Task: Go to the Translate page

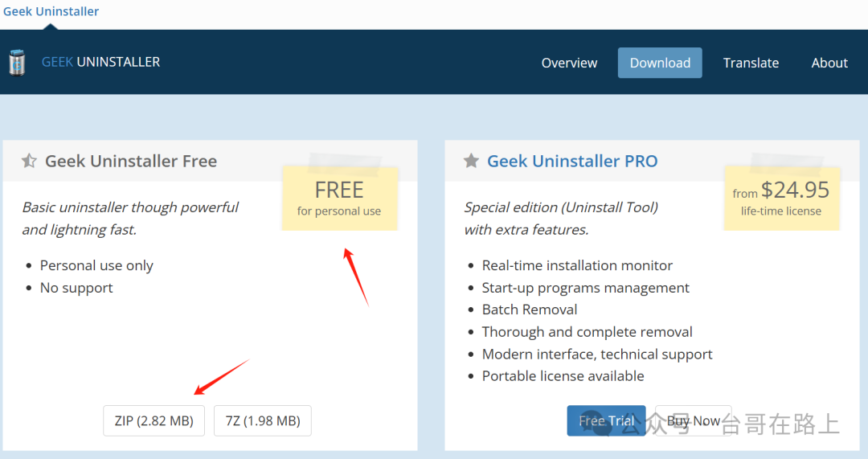Action: pyautogui.click(x=751, y=63)
